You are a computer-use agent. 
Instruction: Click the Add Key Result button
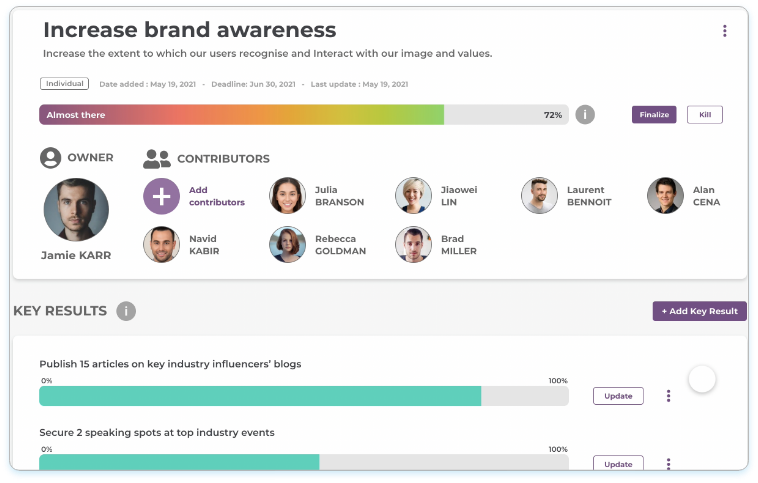[x=699, y=311]
